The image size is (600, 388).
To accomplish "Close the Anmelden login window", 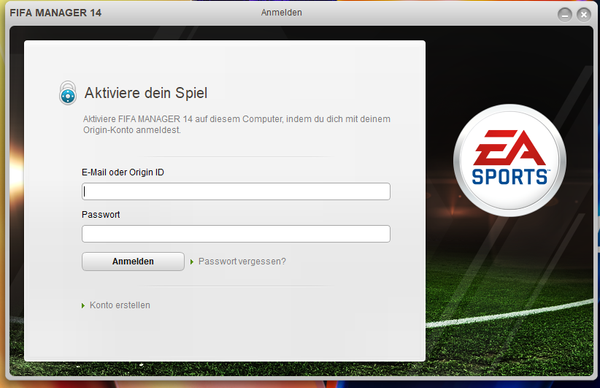I will point(584,15).
